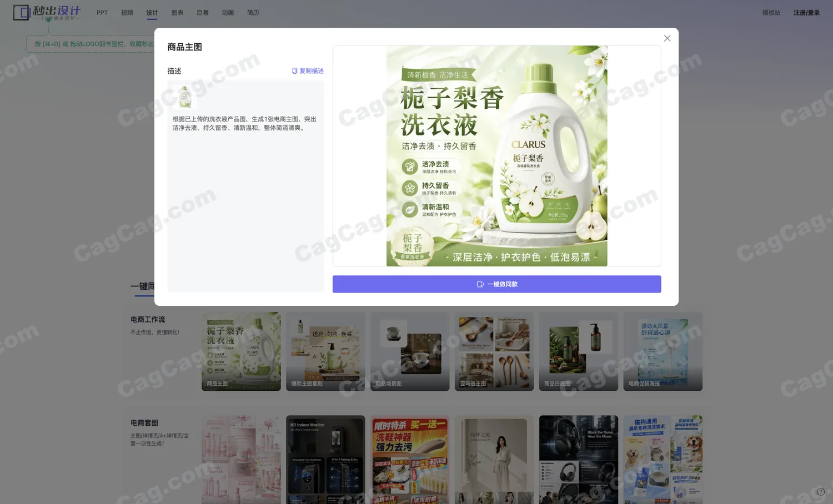Open the 猫狗通用 pet product thumbnail
Image resolution: width=833 pixels, height=504 pixels.
pyautogui.click(x=663, y=460)
